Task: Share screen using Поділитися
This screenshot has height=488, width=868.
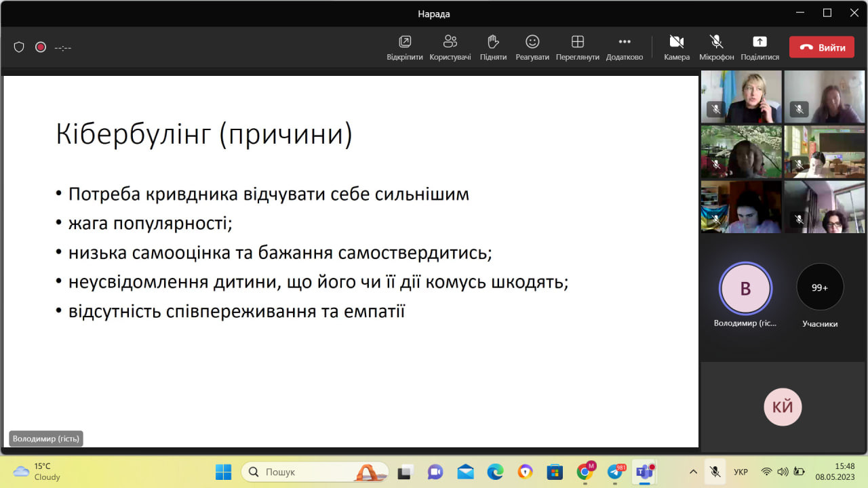Action: 759,47
